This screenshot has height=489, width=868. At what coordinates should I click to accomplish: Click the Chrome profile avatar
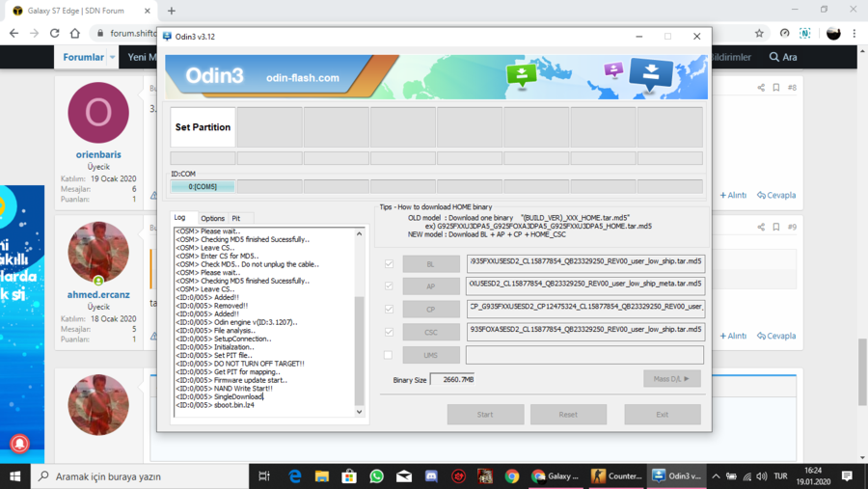833,33
